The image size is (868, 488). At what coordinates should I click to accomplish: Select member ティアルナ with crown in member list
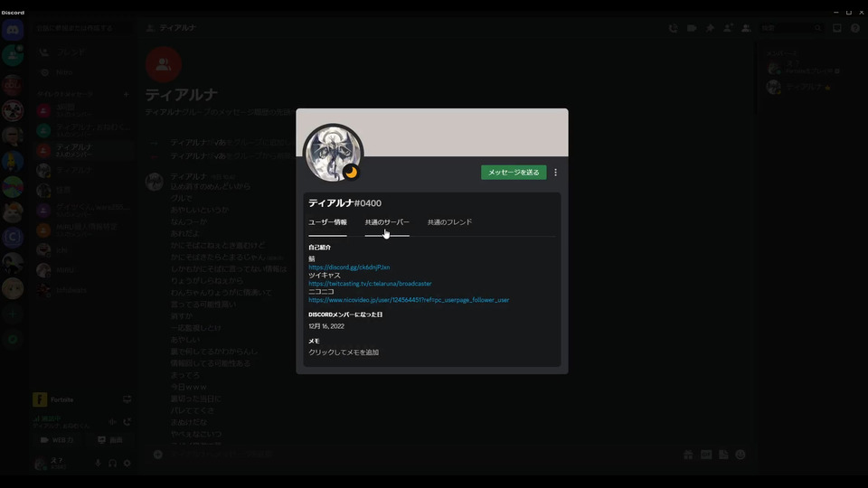(x=808, y=88)
